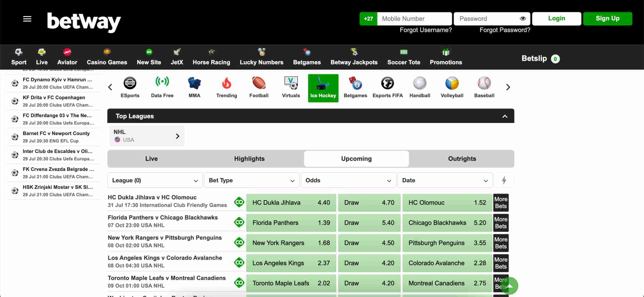Click the Sign Up button
644x297 pixels.
(608, 19)
